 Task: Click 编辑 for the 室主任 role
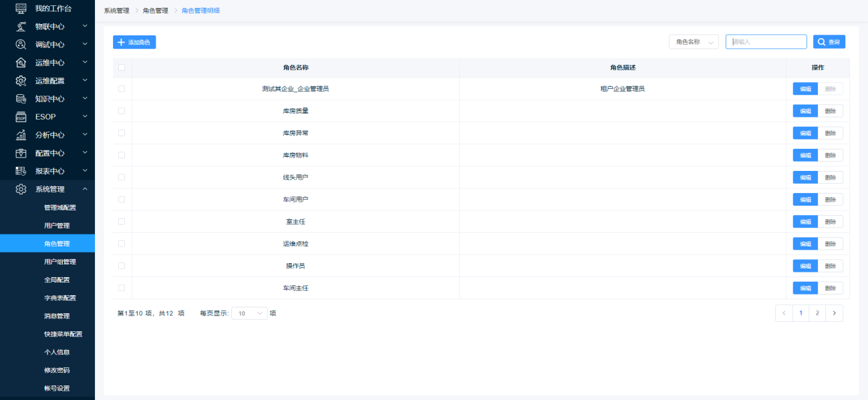pyautogui.click(x=805, y=222)
